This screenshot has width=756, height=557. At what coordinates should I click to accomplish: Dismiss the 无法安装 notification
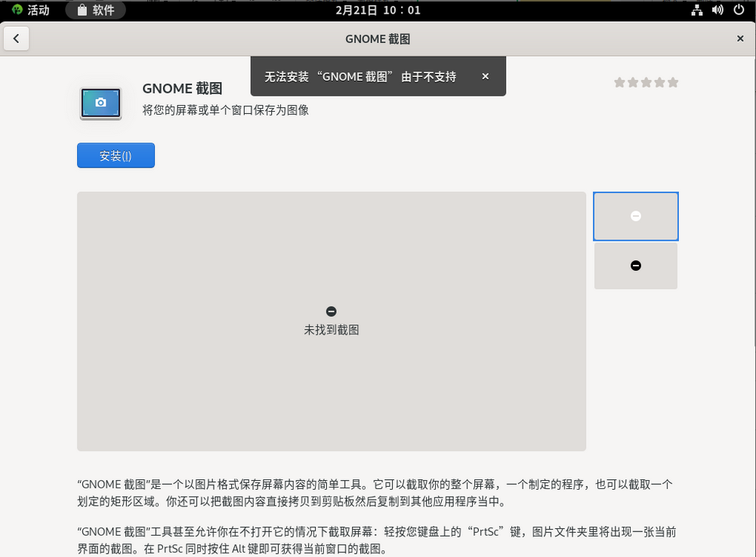pyautogui.click(x=485, y=76)
